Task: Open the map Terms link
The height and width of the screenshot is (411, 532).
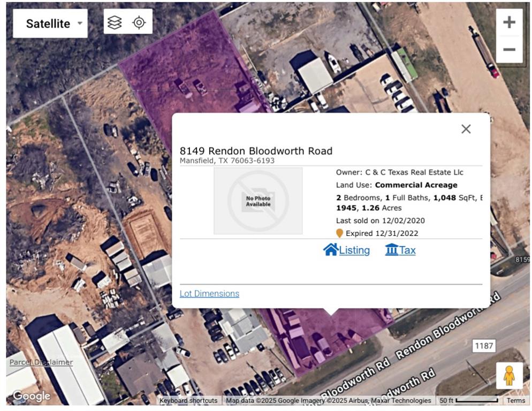Action: pyautogui.click(x=516, y=401)
